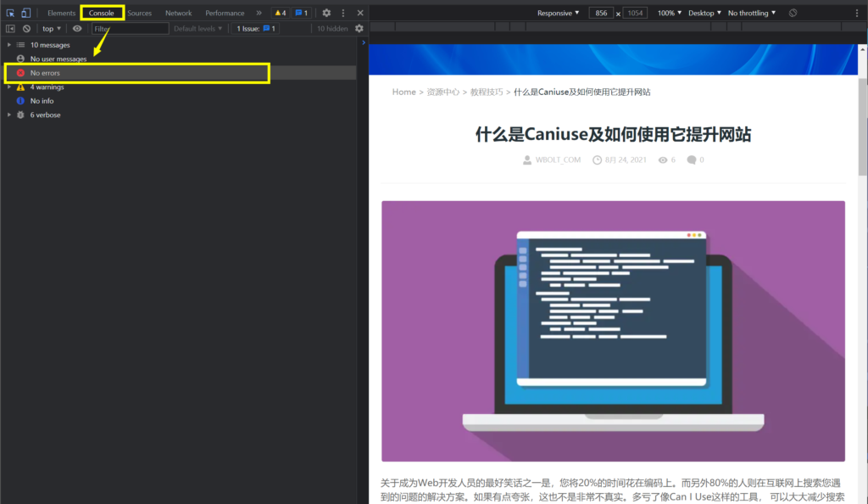Show more tabs with the double chevron

(259, 13)
